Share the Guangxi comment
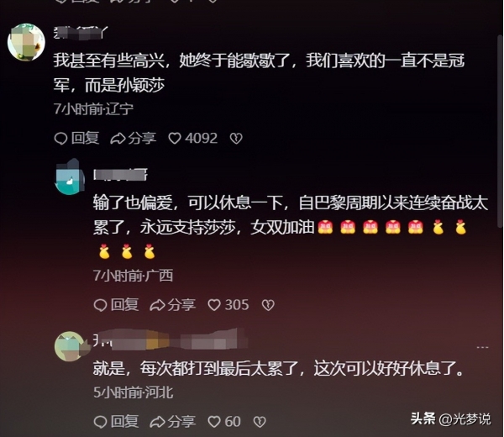504x437 pixels. (172, 305)
